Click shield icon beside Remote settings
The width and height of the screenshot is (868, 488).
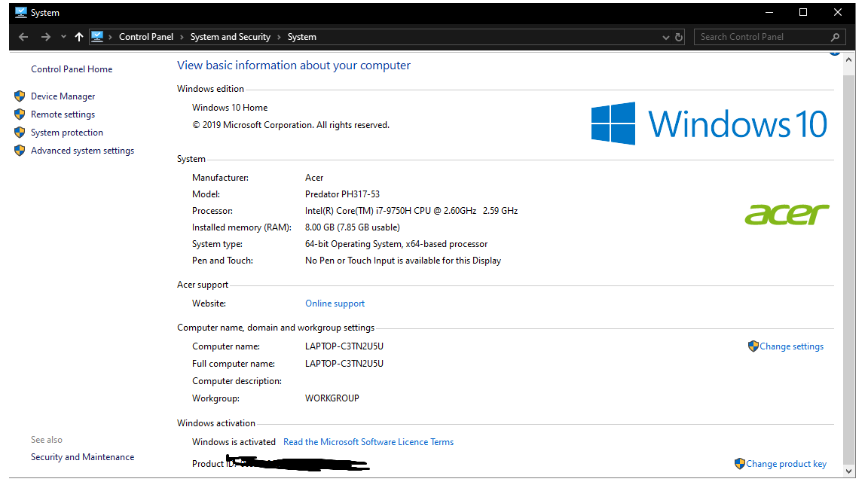click(x=20, y=114)
